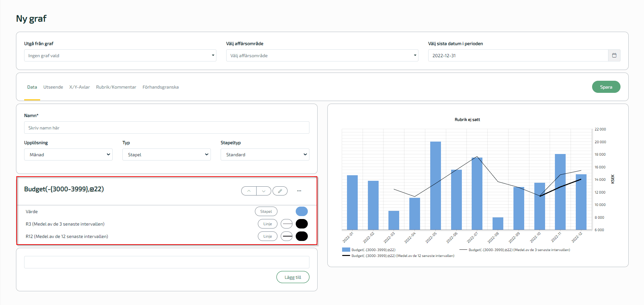Image resolution: width=644 pixels, height=305 pixels.
Task: Pick the black color swatch for R12
Action: point(302,236)
